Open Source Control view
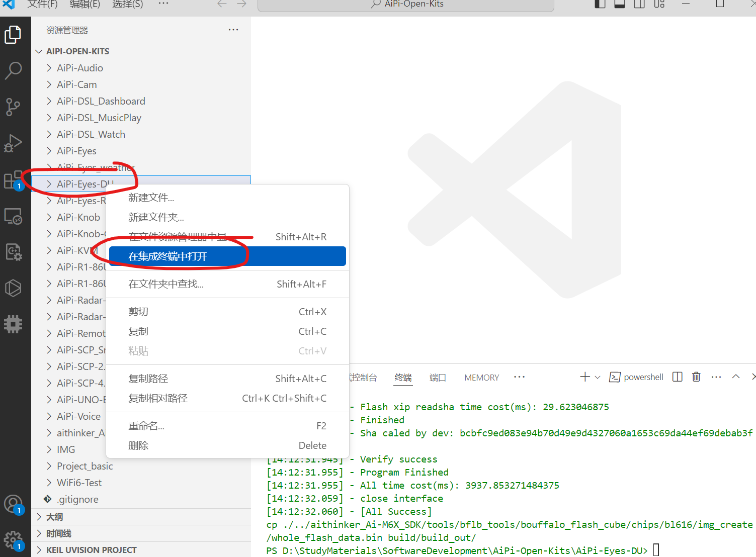This screenshot has width=756, height=557. (13, 107)
